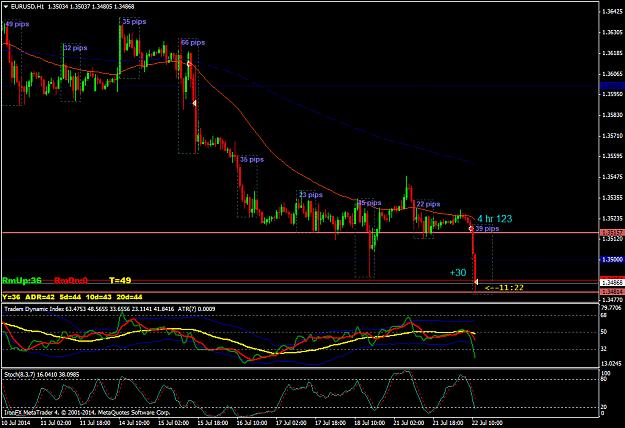This screenshot has height=428, width=625.
Task: Click the 1.35475 price scale label
Action: [x=613, y=177]
